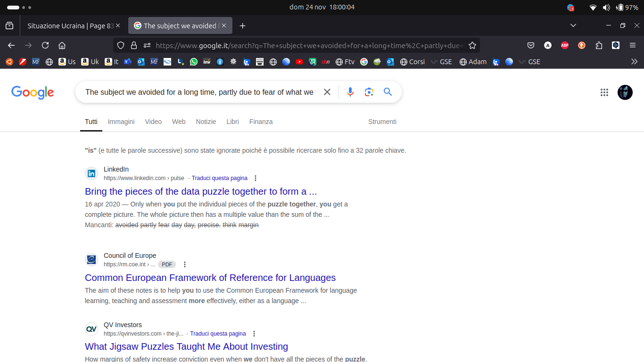
Task: Reload the current page
Action: pyautogui.click(x=45, y=45)
